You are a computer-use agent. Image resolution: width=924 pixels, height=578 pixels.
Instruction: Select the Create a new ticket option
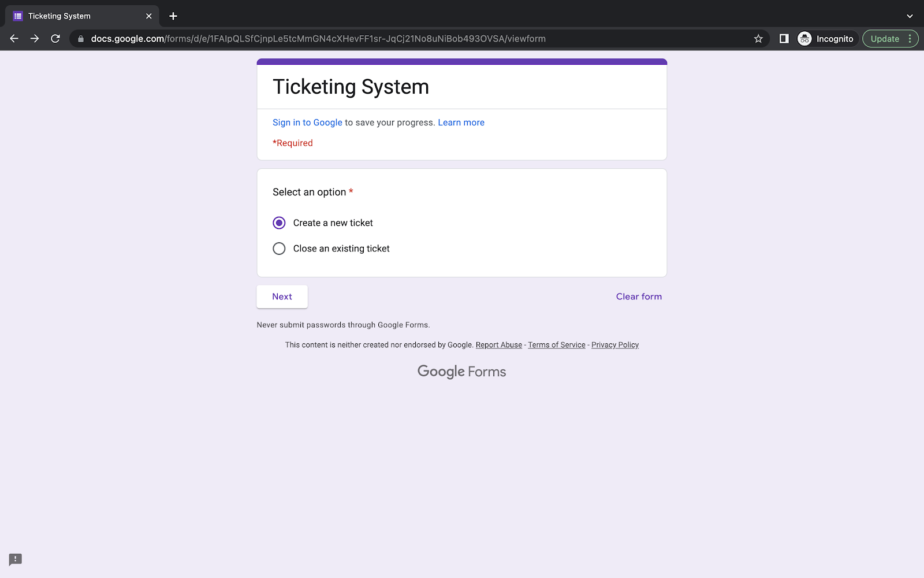(x=279, y=223)
